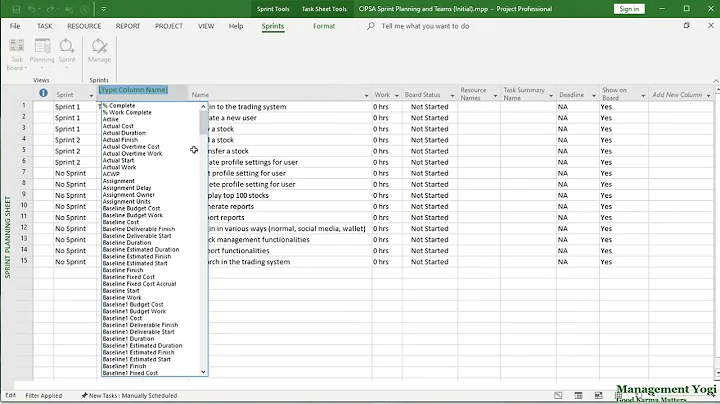Select row header number 15
The image size is (720, 404).
coord(24,261)
